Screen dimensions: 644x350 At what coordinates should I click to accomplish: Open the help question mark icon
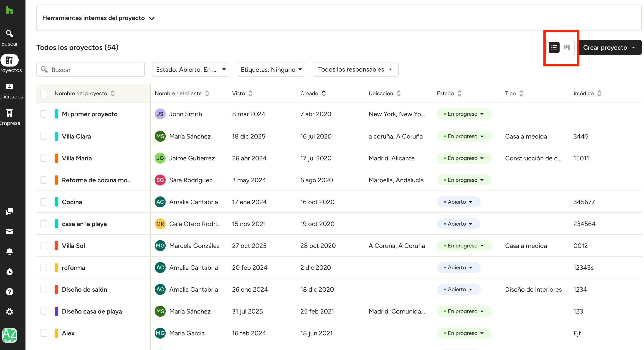(10, 292)
